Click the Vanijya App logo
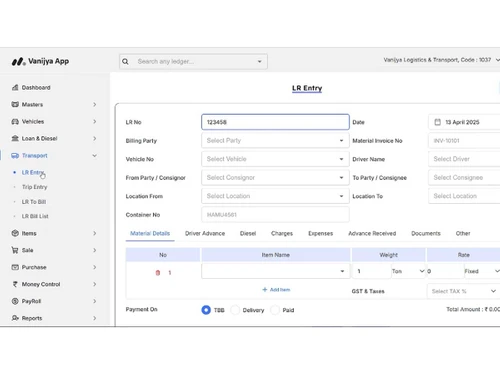The height and width of the screenshot is (375, 500). click(40, 61)
